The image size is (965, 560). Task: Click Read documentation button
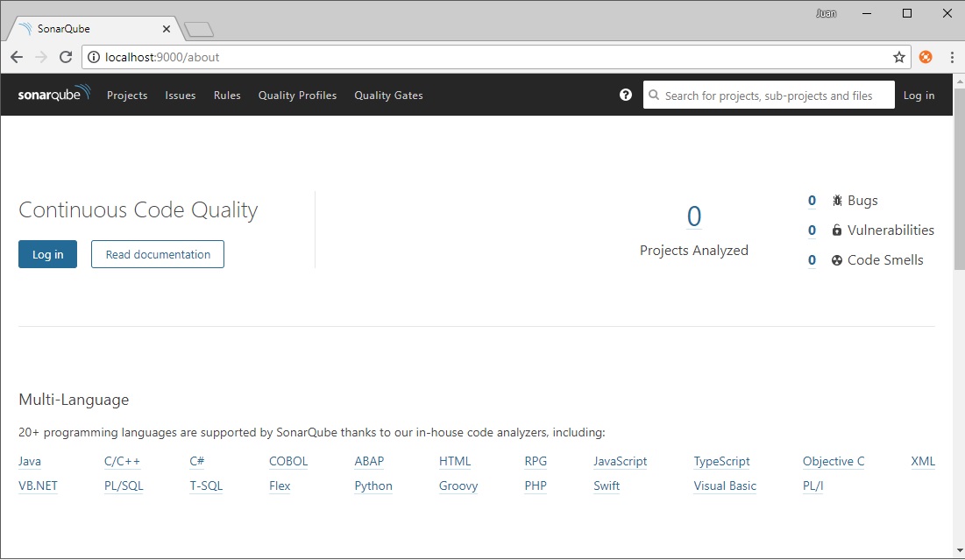(x=158, y=254)
